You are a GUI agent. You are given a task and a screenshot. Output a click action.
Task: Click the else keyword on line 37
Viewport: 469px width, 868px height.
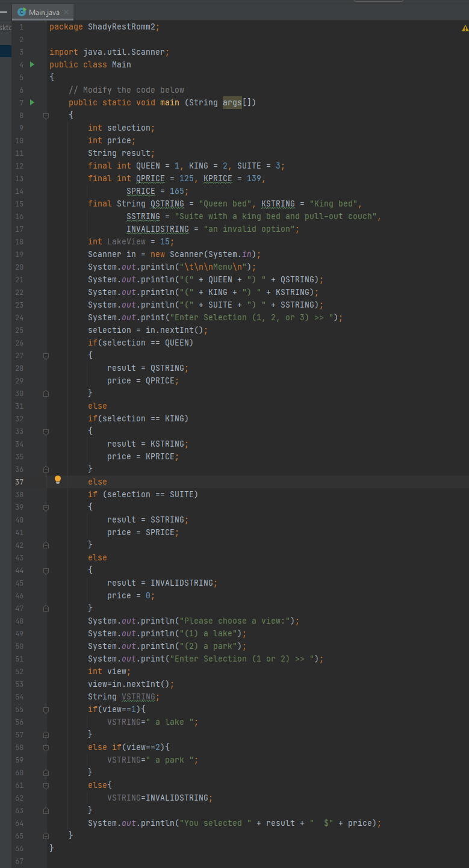coord(98,482)
